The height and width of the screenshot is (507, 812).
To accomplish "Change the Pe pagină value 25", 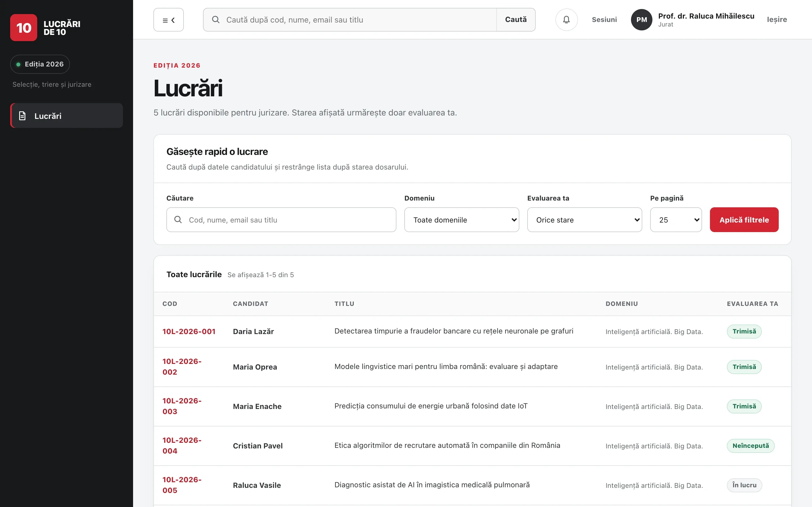I will [x=676, y=220].
